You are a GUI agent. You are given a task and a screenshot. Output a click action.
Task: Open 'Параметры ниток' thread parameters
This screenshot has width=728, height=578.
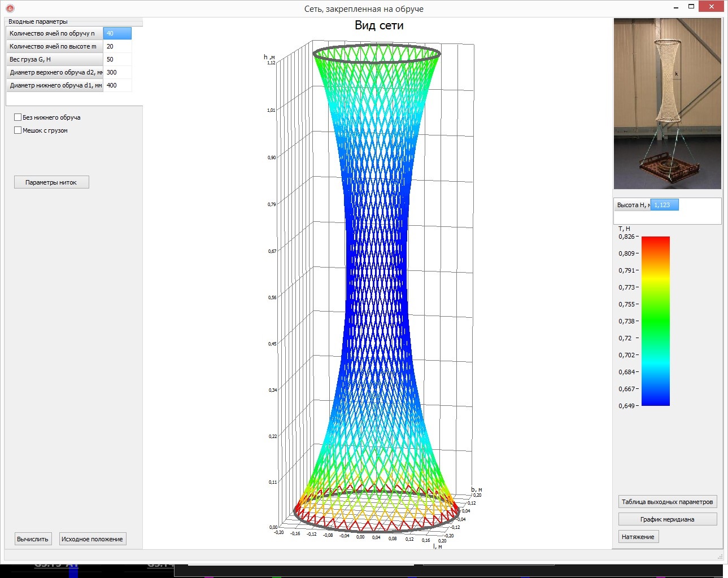51,182
